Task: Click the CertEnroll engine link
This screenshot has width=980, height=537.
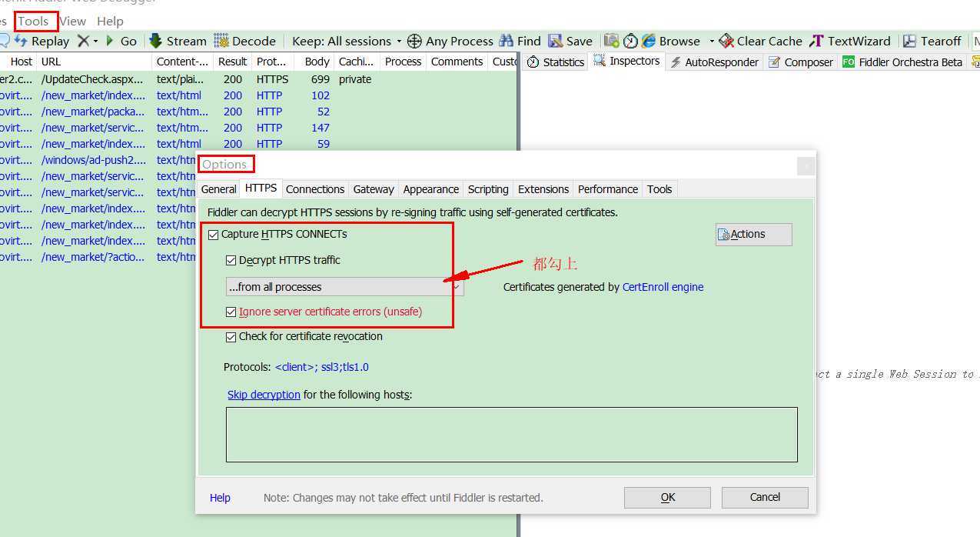Action: (663, 287)
